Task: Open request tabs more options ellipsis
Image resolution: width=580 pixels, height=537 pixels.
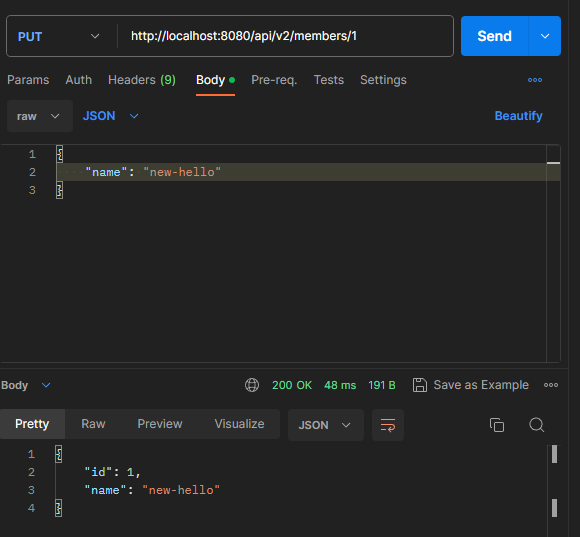Action: click(535, 80)
